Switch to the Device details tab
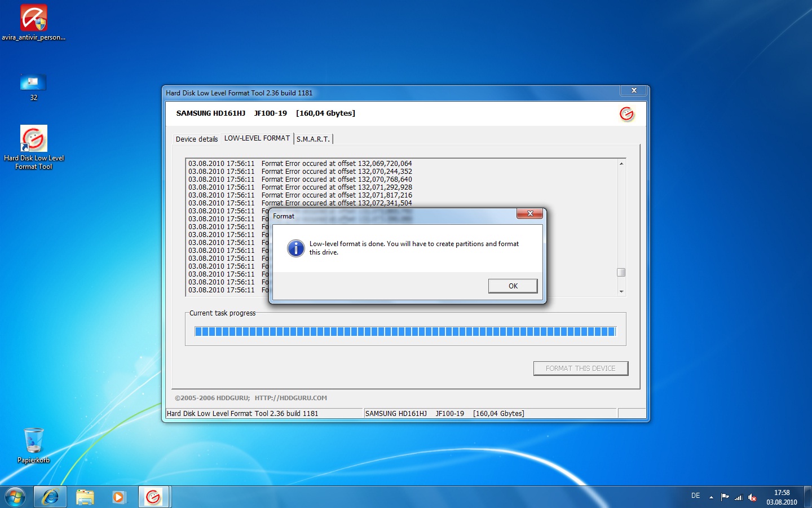Viewport: 812px width, 508px height. tap(197, 139)
